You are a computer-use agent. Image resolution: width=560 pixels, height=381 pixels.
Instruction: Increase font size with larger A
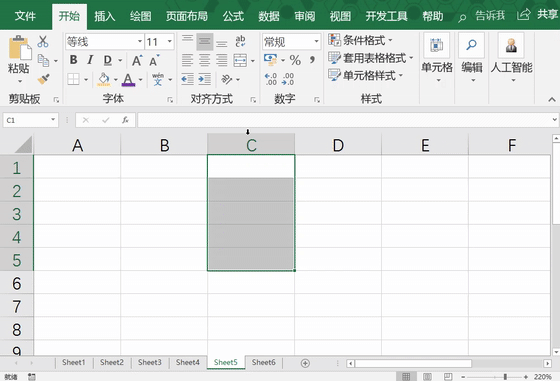(x=137, y=60)
